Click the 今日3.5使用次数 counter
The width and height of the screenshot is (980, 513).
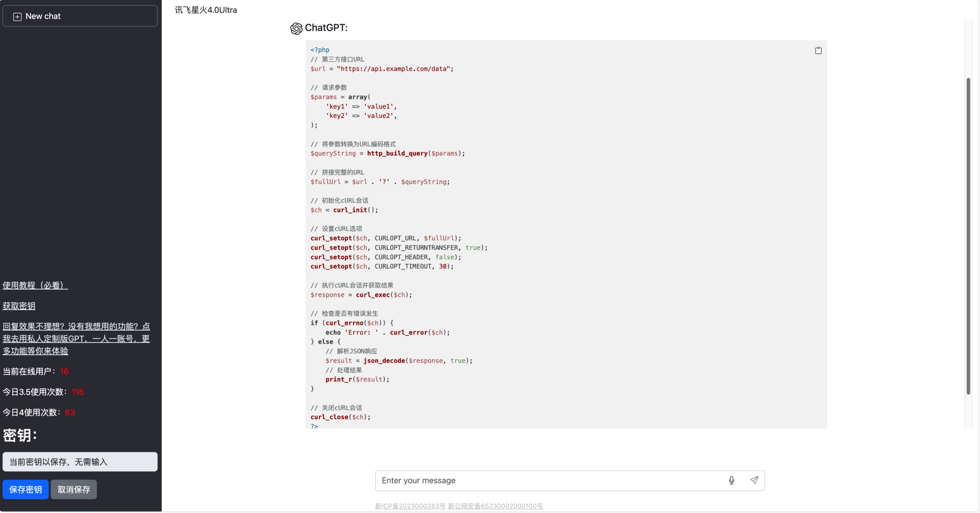pyautogui.click(x=78, y=392)
